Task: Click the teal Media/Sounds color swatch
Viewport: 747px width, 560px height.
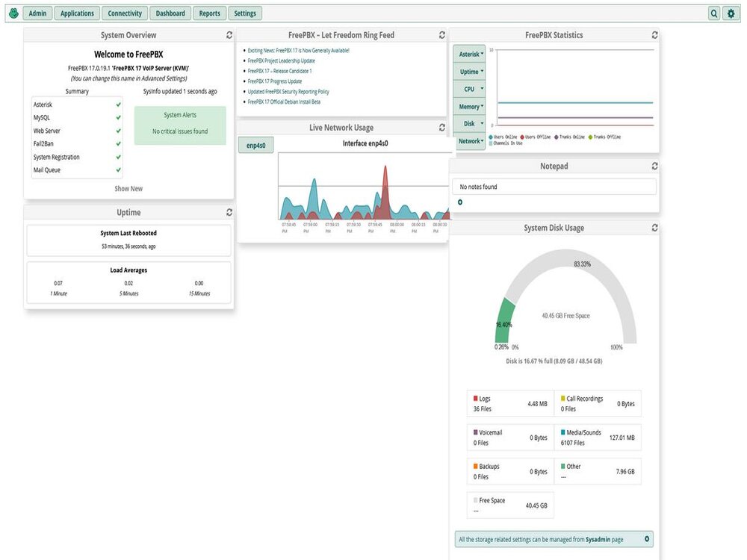Action: (562, 432)
